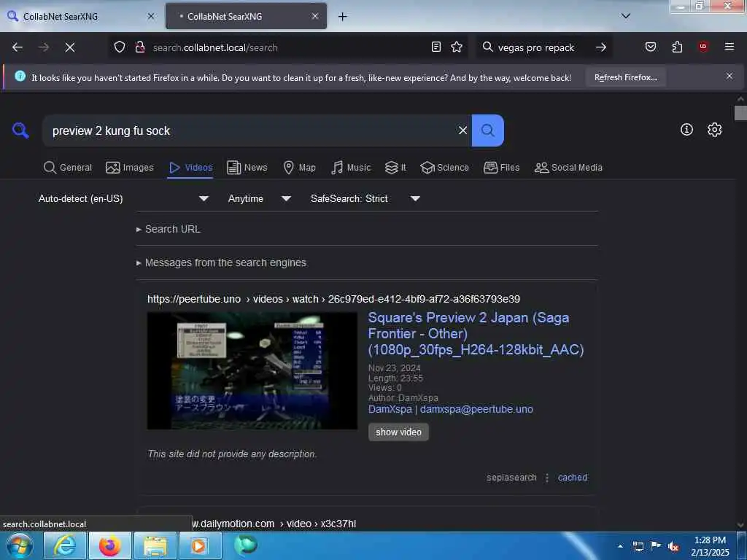Stop loading the page with X button
The height and width of the screenshot is (560, 747).
point(69,47)
